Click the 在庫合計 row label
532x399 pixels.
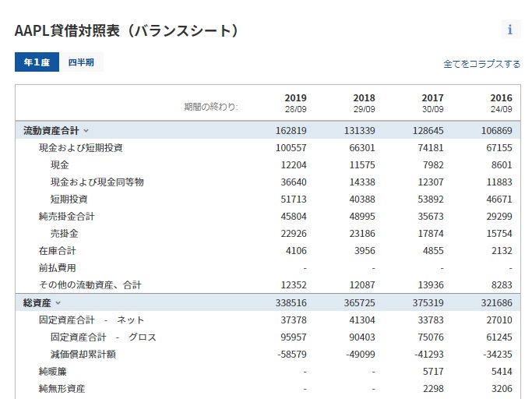coord(58,251)
